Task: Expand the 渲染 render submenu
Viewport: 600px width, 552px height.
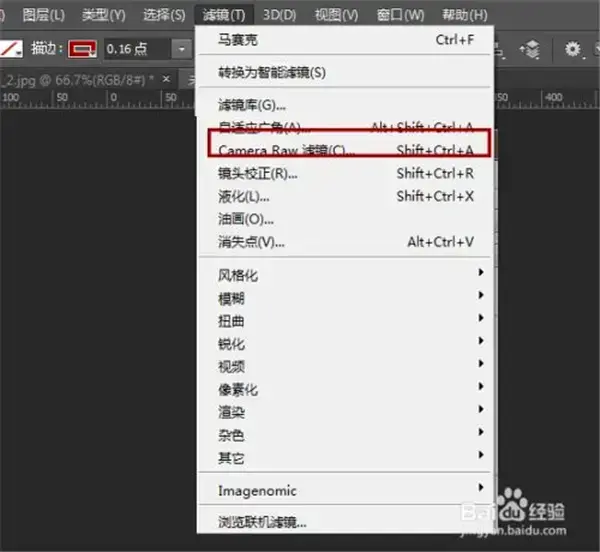Action: [345, 412]
